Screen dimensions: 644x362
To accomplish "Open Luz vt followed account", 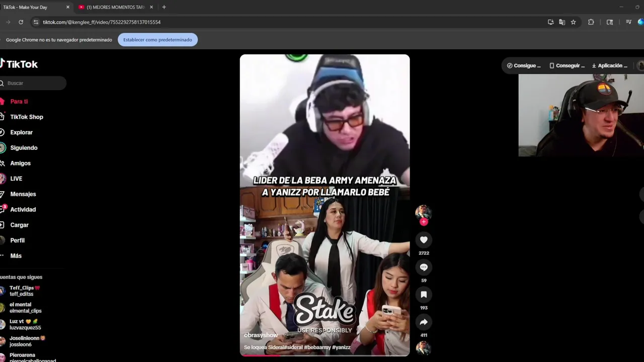I will (25, 324).
